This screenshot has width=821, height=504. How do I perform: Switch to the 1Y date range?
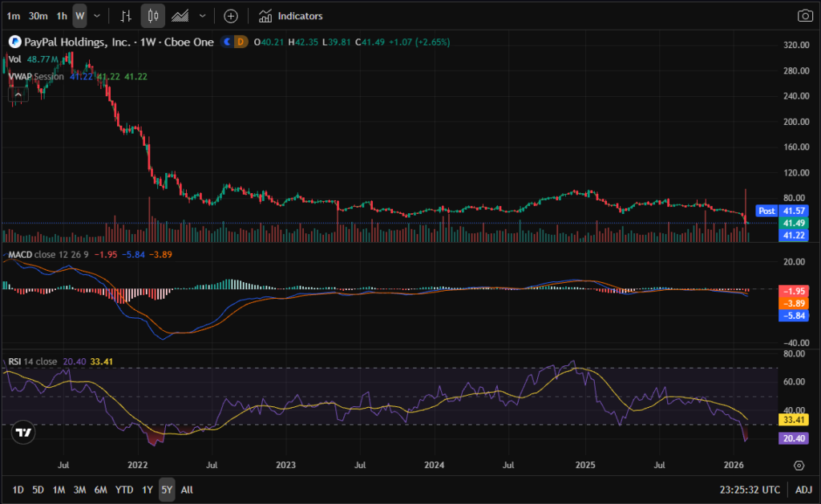[148, 490]
